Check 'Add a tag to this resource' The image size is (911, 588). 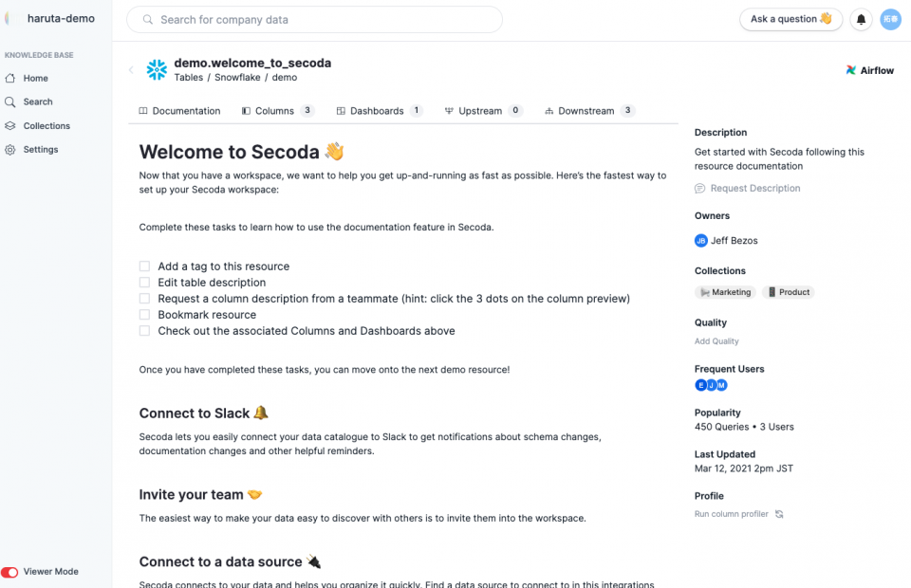(144, 266)
